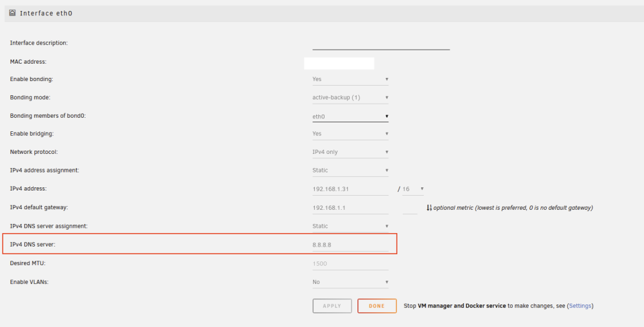Click the 'Bonding mode:' label
The height and width of the screenshot is (327, 644).
tap(29, 97)
